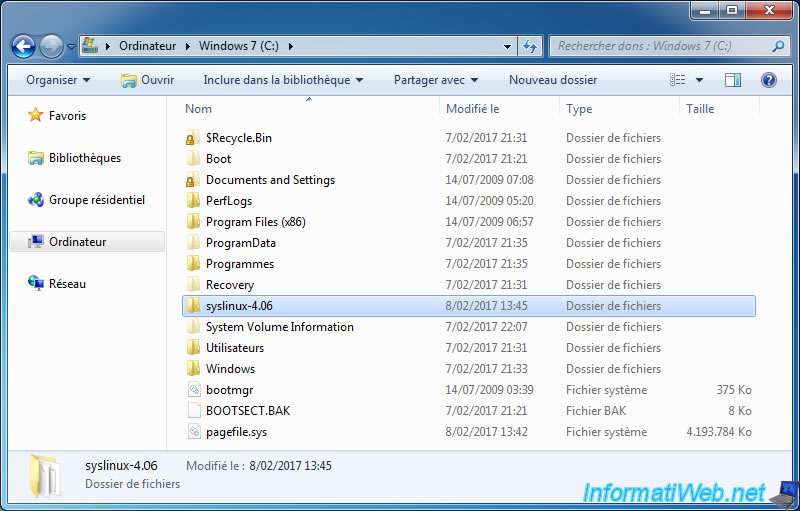This screenshot has width=800, height=511.
Task: Click the Recovery folder name text
Action: tap(230, 285)
